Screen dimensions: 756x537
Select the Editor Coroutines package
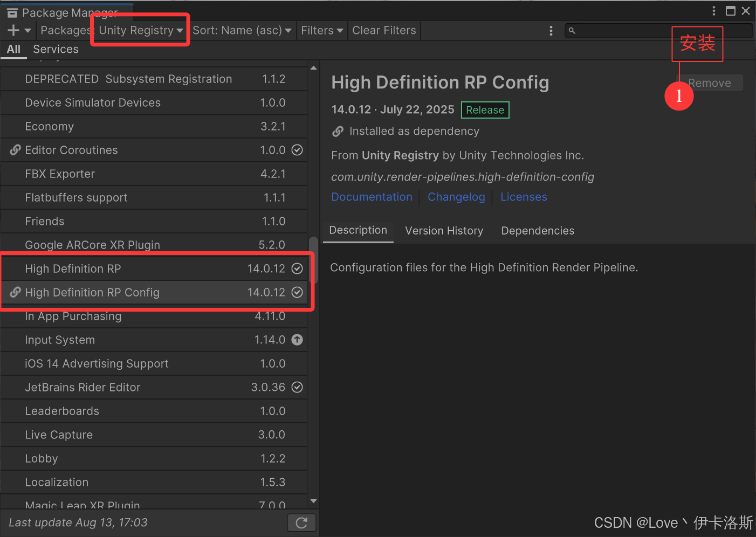pos(154,150)
